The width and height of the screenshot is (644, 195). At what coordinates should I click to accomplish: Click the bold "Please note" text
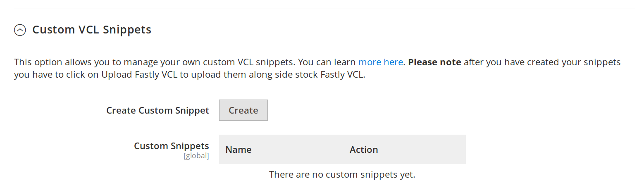434,62
